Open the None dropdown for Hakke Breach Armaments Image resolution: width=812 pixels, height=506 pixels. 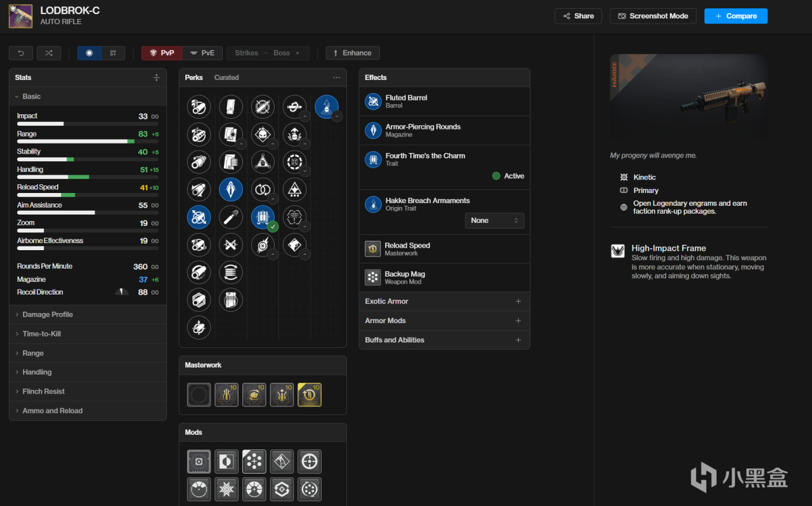click(495, 220)
